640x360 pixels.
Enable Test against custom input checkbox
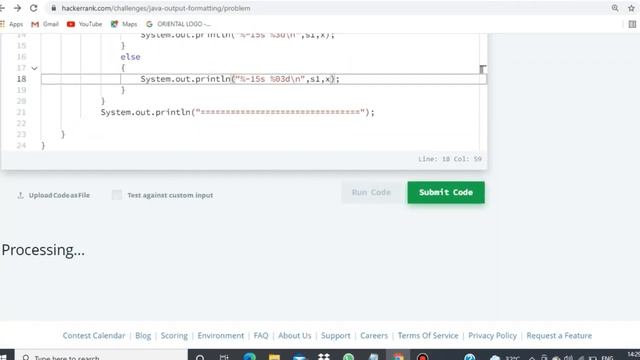117,195
